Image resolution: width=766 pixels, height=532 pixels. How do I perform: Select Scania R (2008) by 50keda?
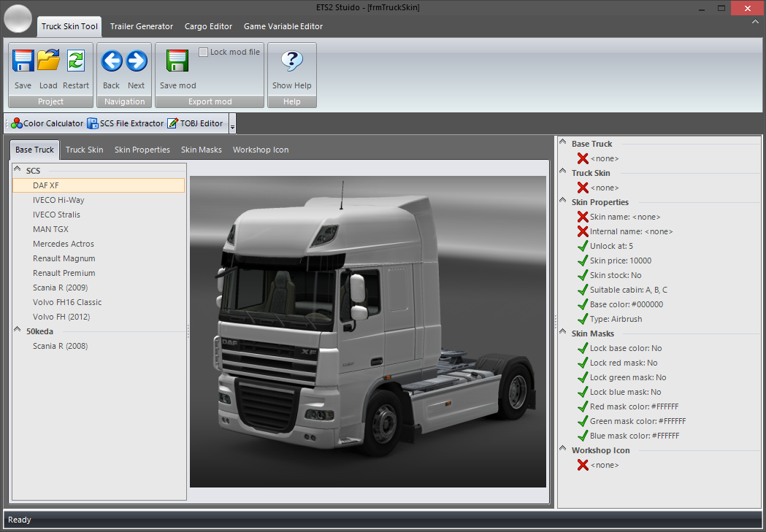(99, 346)
